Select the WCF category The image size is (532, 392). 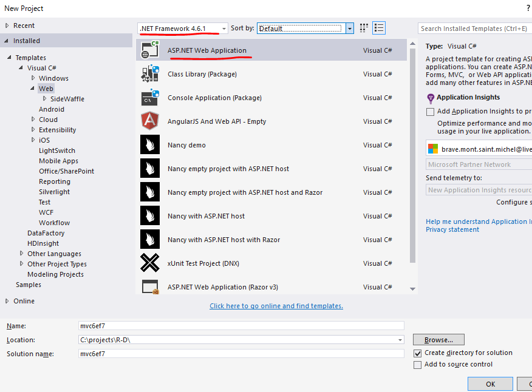(46, 212)
